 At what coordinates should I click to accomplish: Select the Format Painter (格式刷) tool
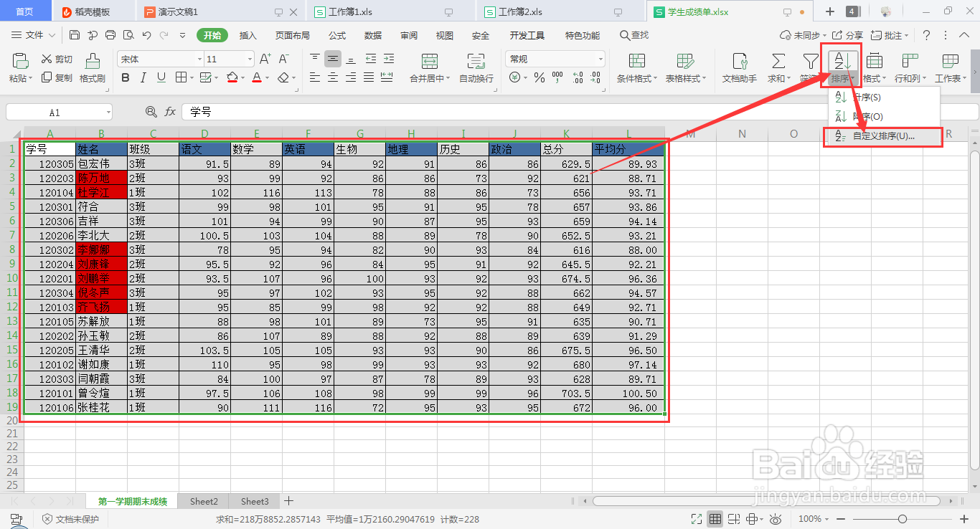coord(93,68)
